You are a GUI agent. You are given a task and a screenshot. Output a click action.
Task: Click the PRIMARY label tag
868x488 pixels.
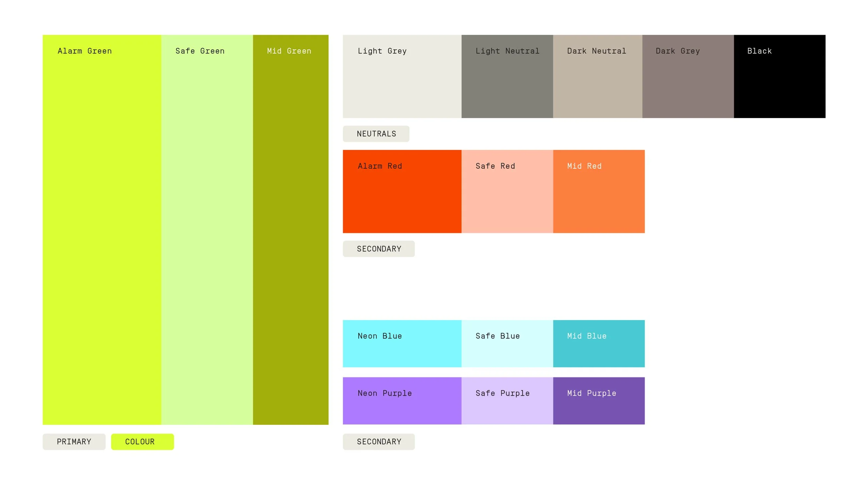click(x=74, y=442)
